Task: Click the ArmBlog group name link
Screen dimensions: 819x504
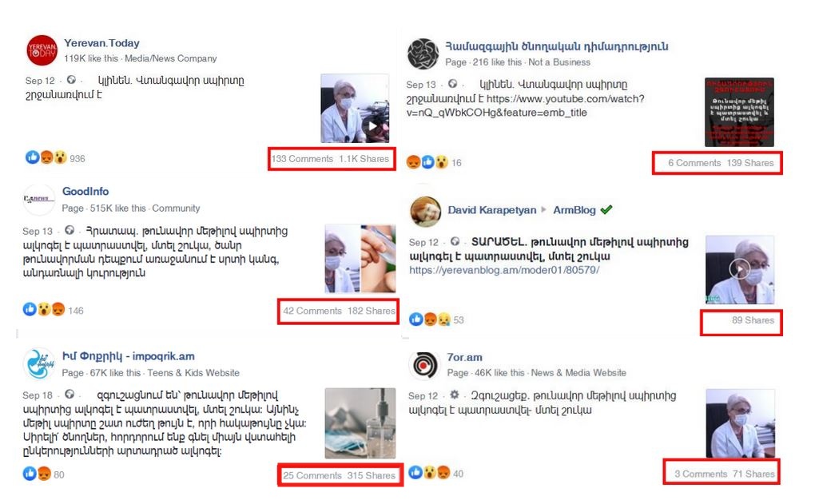Action: point(574,210)
